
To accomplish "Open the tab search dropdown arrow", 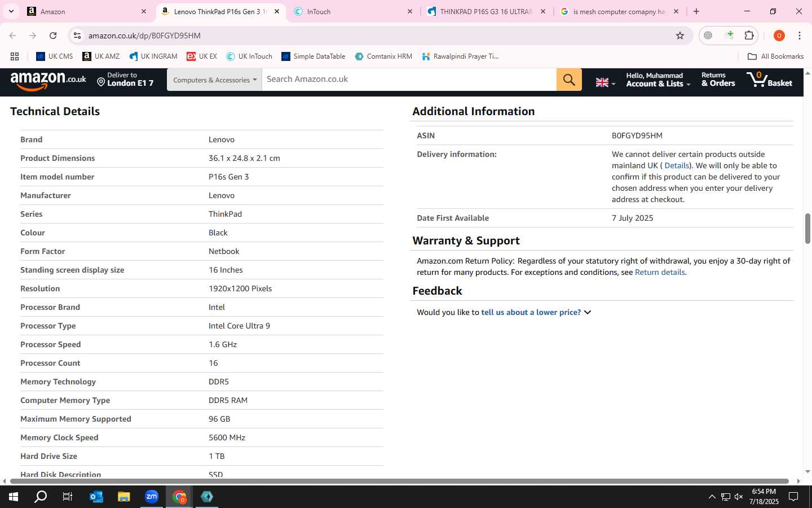I will coord(11,11).
